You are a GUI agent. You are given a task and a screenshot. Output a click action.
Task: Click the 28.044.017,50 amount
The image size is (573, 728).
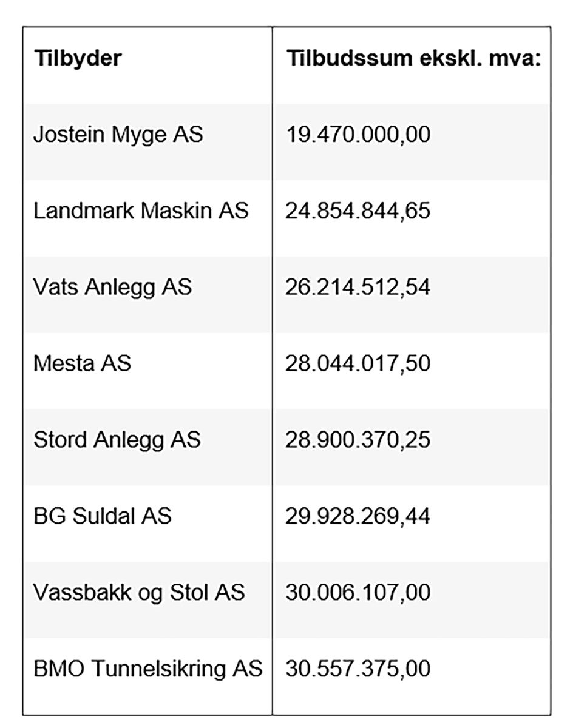(x=358, y=363)
